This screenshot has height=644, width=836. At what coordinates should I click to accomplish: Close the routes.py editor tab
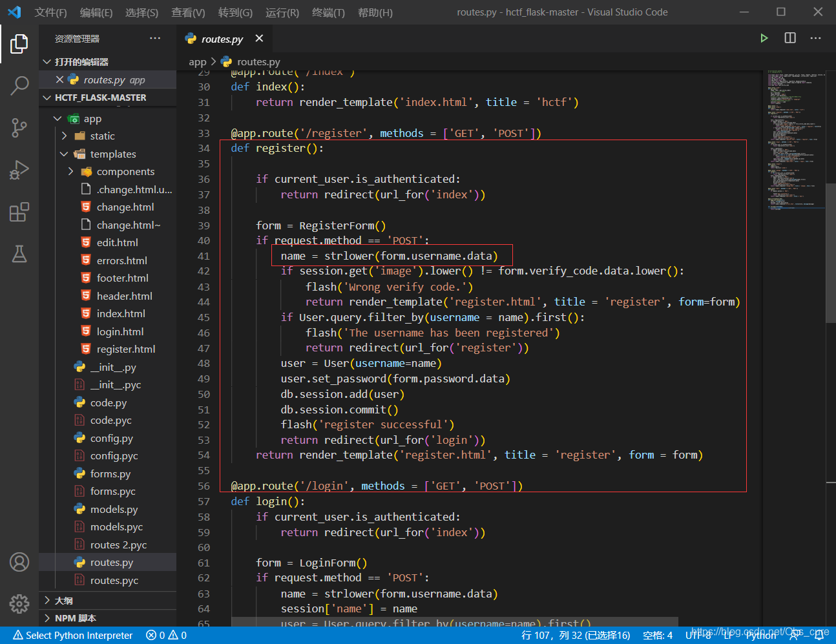(x=259, y=39)
